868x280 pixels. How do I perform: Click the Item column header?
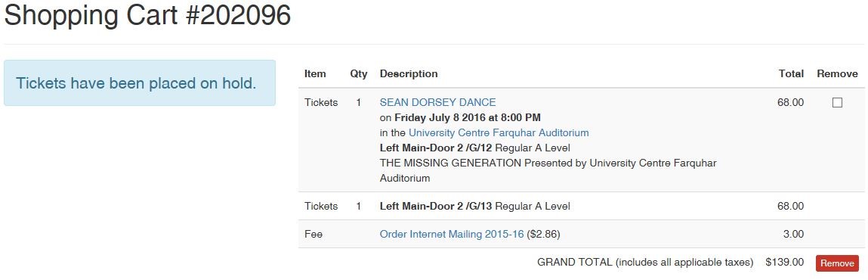click(x=315, y=73)
